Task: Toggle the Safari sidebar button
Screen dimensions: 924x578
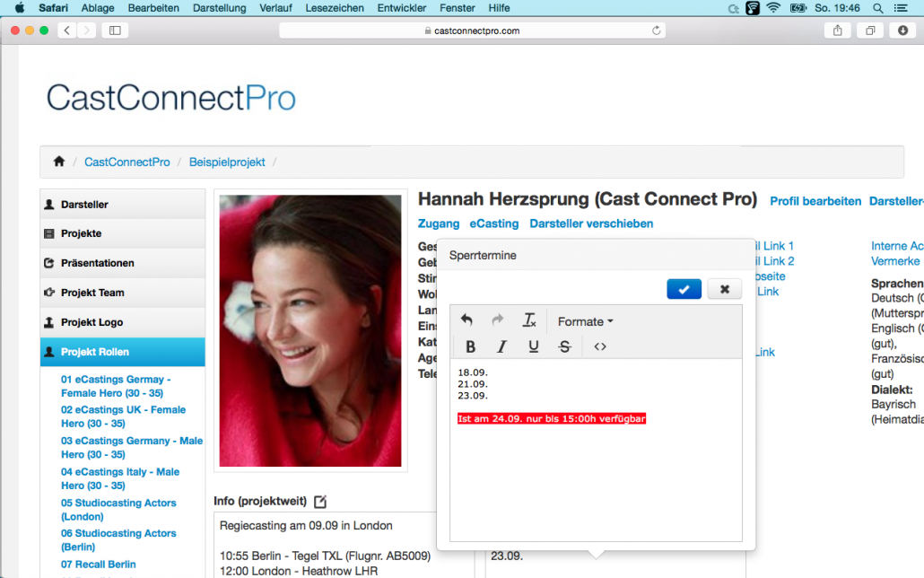Action: (115, 31)
